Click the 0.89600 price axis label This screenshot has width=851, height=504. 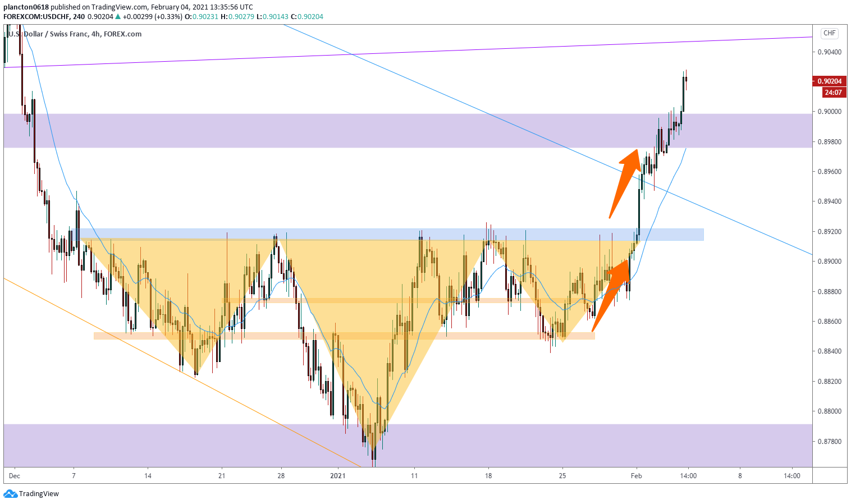(x=829, y=172)
